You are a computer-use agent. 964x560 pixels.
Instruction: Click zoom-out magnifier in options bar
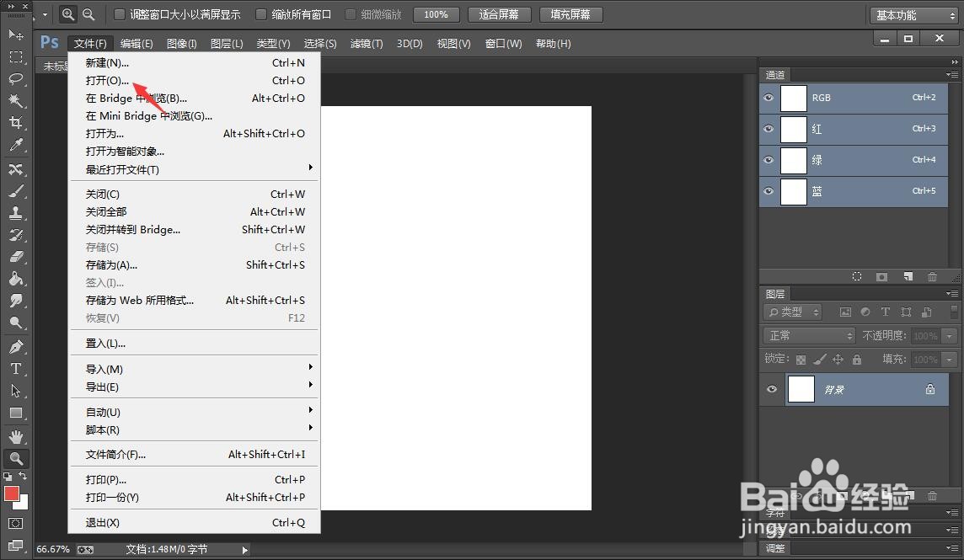(88, 14)
